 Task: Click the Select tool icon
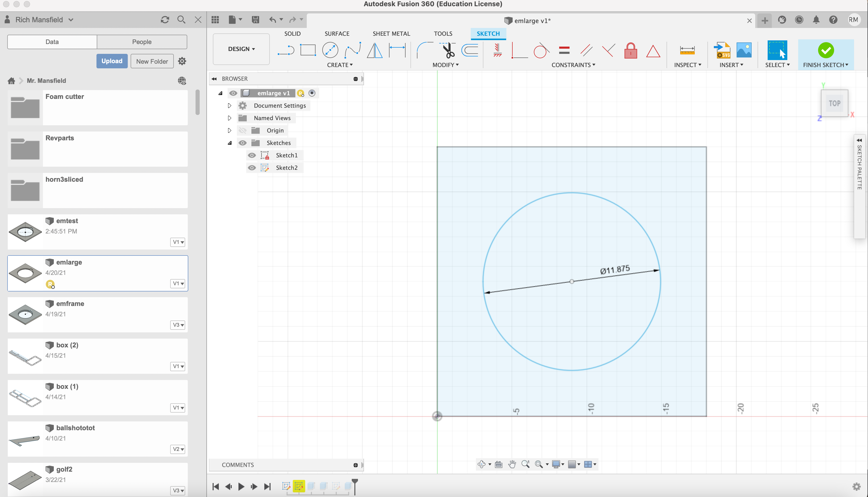(x=777, y=50)
